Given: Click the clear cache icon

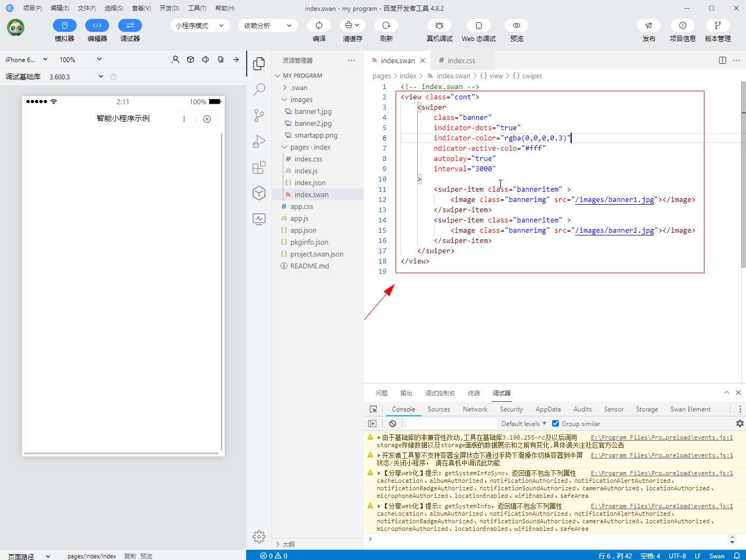Looking at the screenshot, I should pos(352,25).
